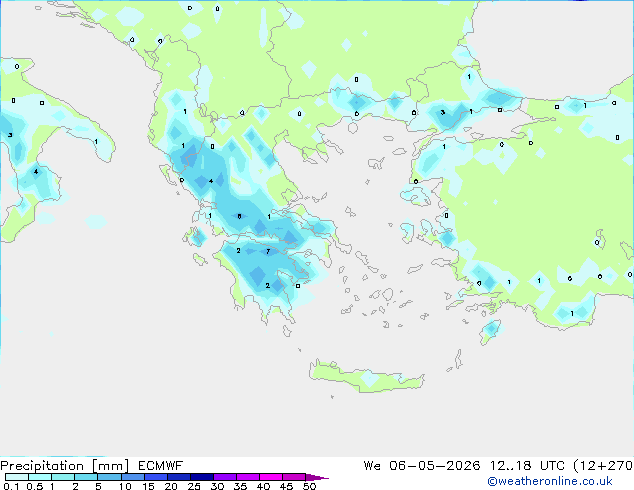Click the ECMWF model label
Viewport: 634px width, 490px height.
coord(161,466)
